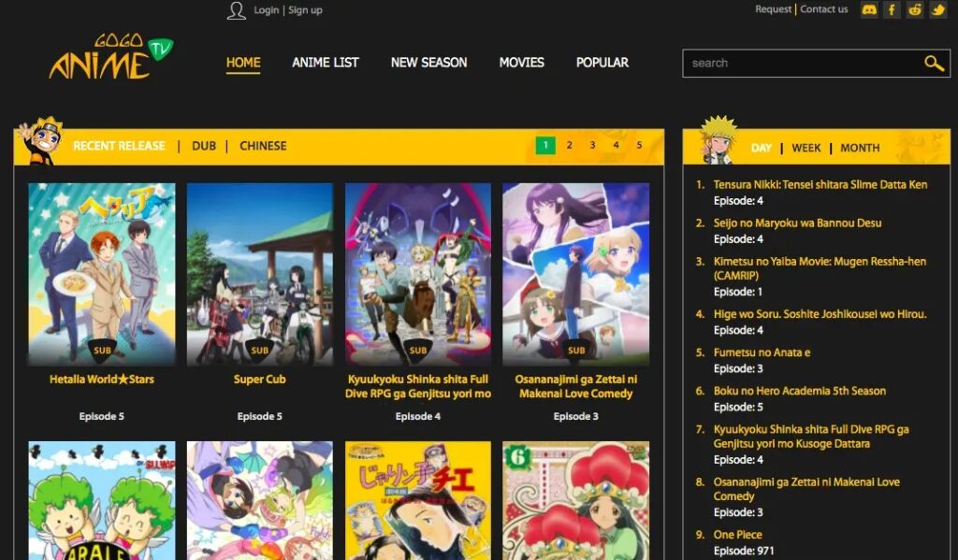
Task: Open the yellow Jarinko Chie poster
Action: click(x=418, y=501)
